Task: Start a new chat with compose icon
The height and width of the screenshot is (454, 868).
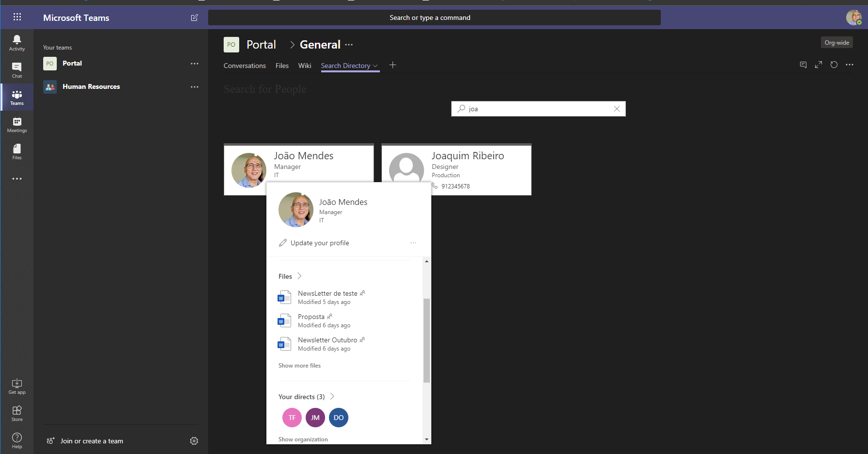Action: coord(195,17)
